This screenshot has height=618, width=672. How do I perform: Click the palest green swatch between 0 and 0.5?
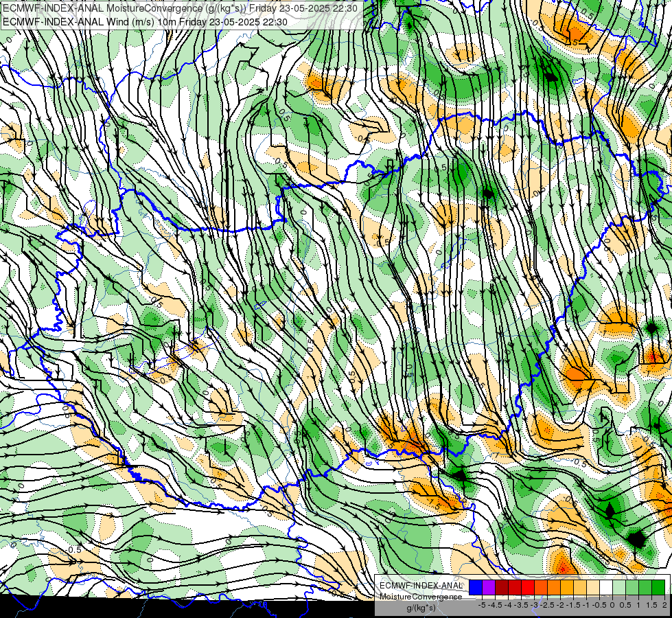(619, 587)
